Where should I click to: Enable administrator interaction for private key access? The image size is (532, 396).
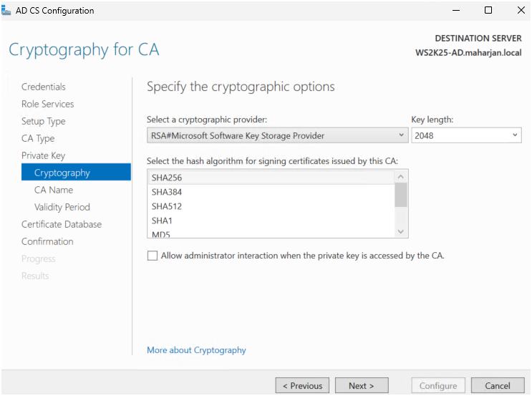point(153,256)
